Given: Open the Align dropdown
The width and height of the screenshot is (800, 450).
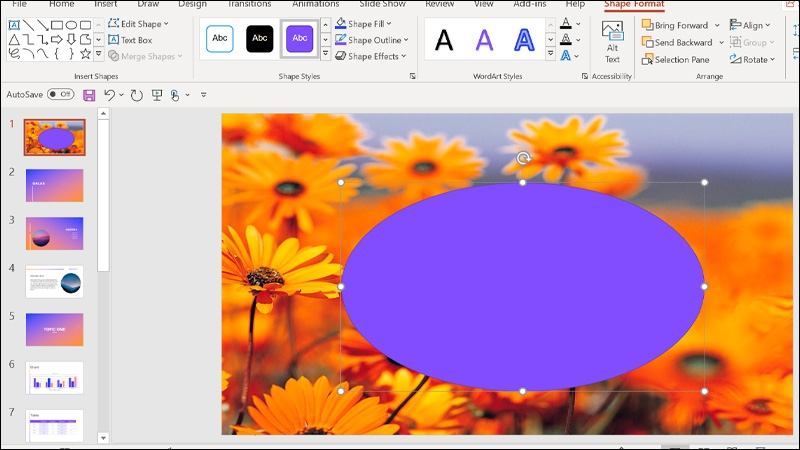Looking at the screenshot, I should [750, 25].
